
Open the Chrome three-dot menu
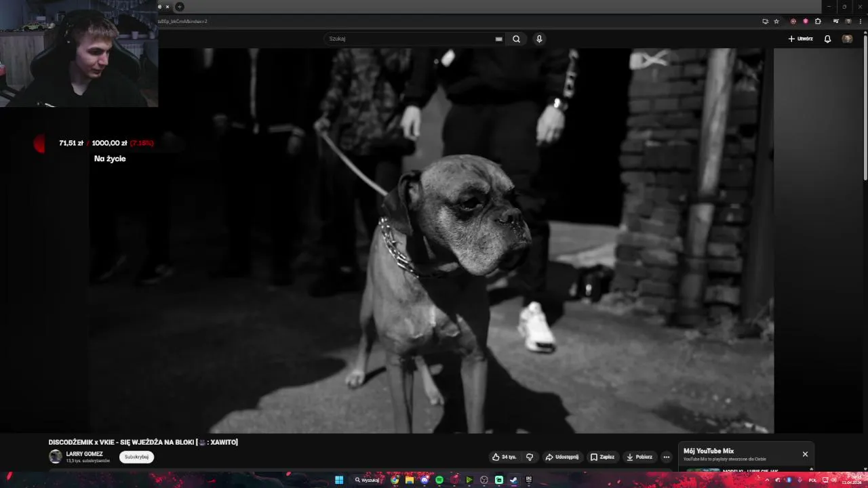860,21
